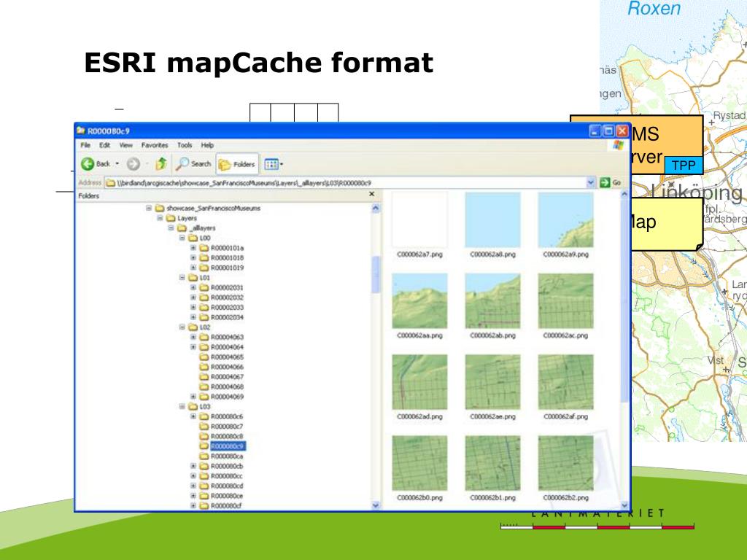Collapse the L00 folder node
Viewport: 747px width, 560px height.
(x=182, y=238)
